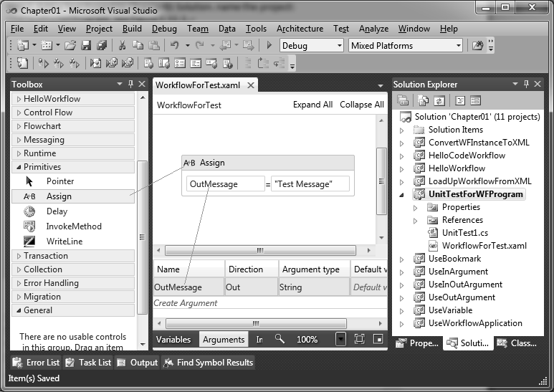Click Collapse All in workflow designer

click(362, 105)
